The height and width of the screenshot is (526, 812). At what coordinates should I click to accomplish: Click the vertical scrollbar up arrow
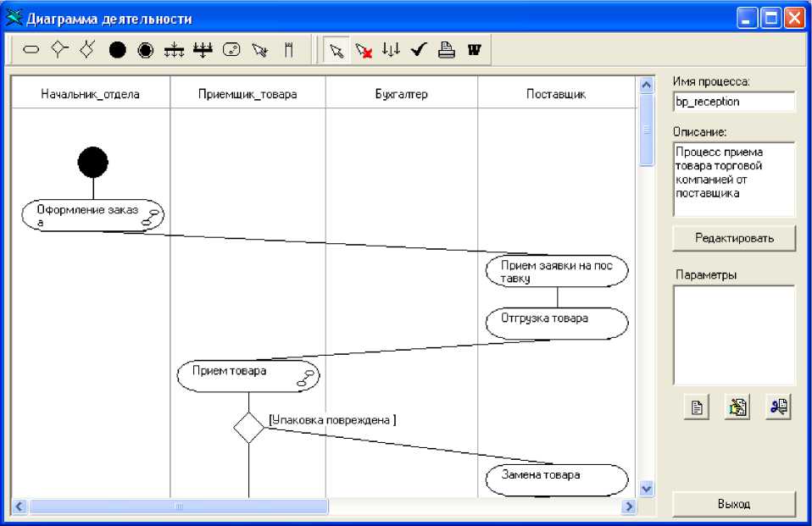tap(646, 85)
